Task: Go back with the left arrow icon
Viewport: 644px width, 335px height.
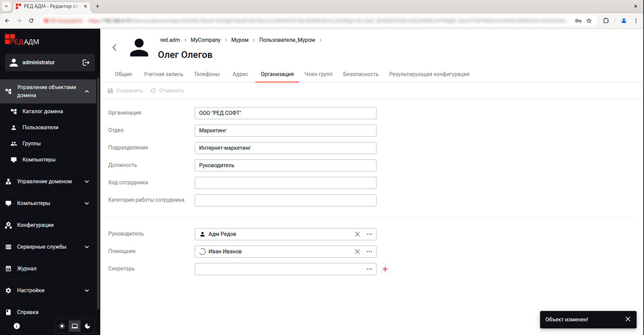Action: pyautogui.click(x=114, y=48)
